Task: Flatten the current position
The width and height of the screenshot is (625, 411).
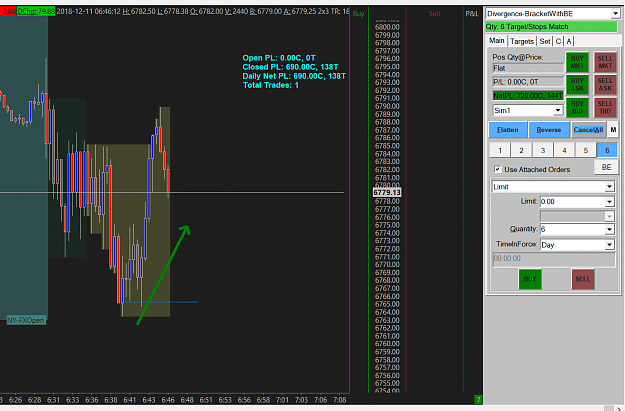Action: (508, 130)
